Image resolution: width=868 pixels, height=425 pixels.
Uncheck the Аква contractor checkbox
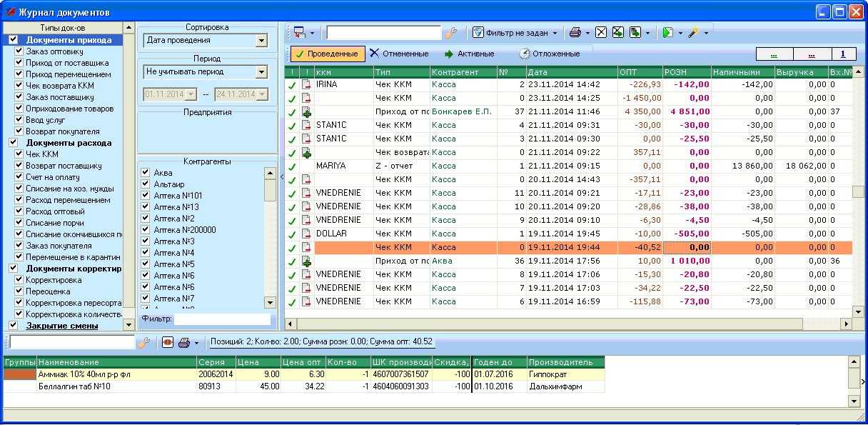click(x=146, y=173)
